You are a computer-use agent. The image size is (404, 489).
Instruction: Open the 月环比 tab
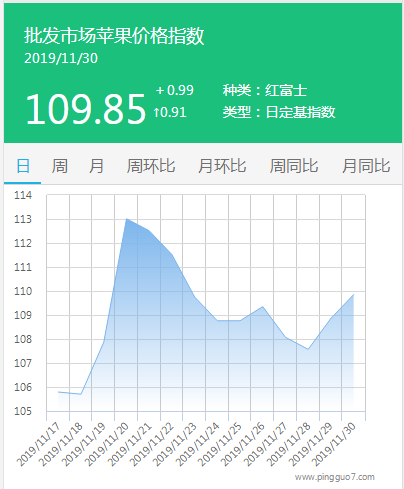[222, 166]
